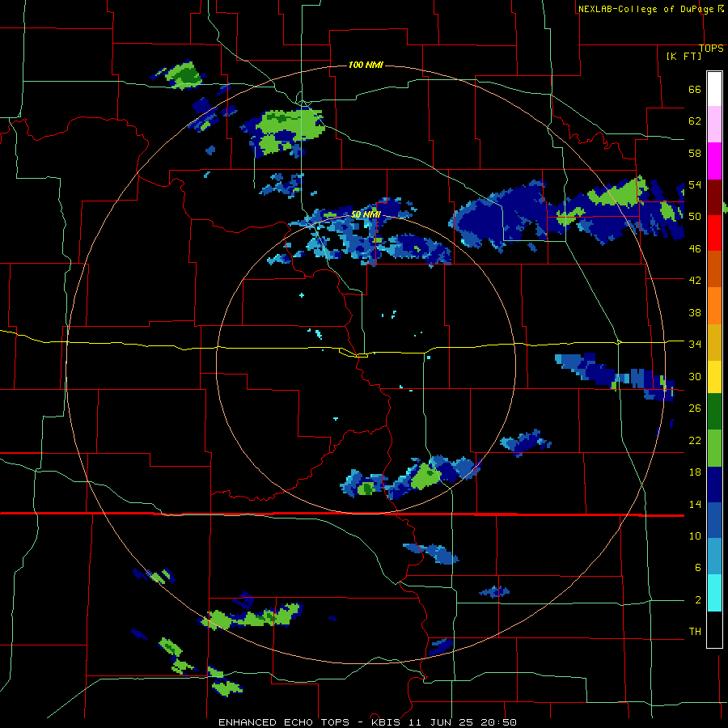The height and width of the screenshot is (728, 728).
Task: Click the '10' legend value
Action: [x=695, y=535]
